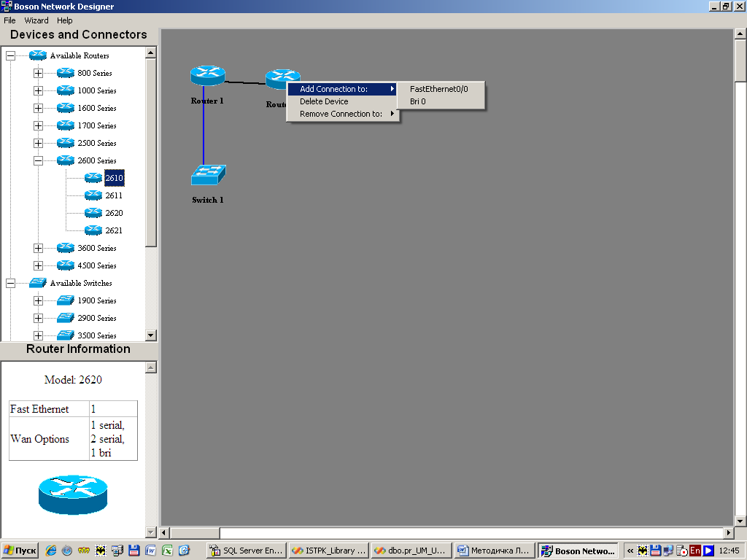Expand the 1600 Series node

38,108
